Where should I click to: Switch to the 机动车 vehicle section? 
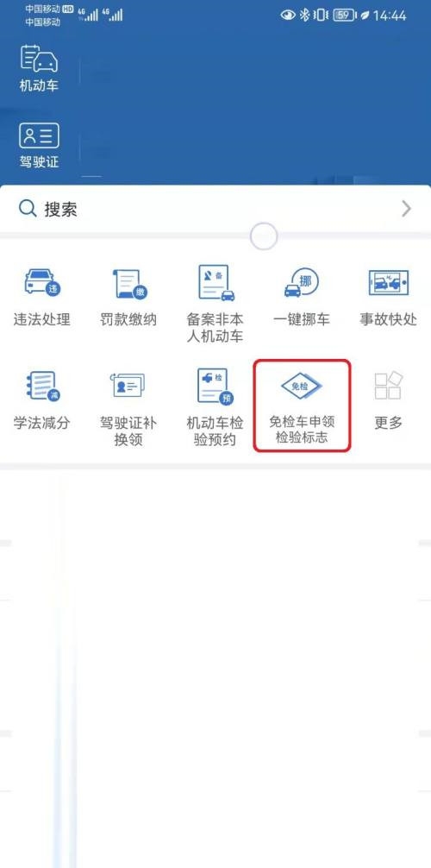coord(39,69)
